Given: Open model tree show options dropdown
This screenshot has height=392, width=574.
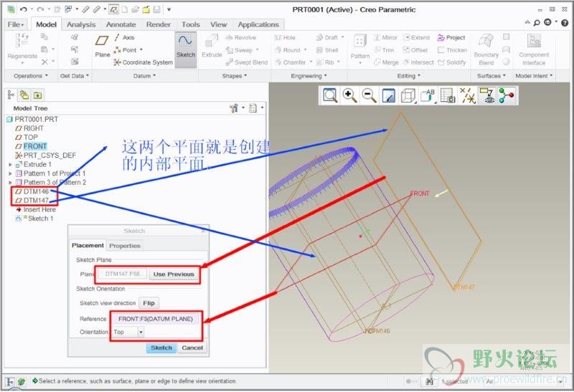Looking at the screenshot, I should [x=256, y=108].
